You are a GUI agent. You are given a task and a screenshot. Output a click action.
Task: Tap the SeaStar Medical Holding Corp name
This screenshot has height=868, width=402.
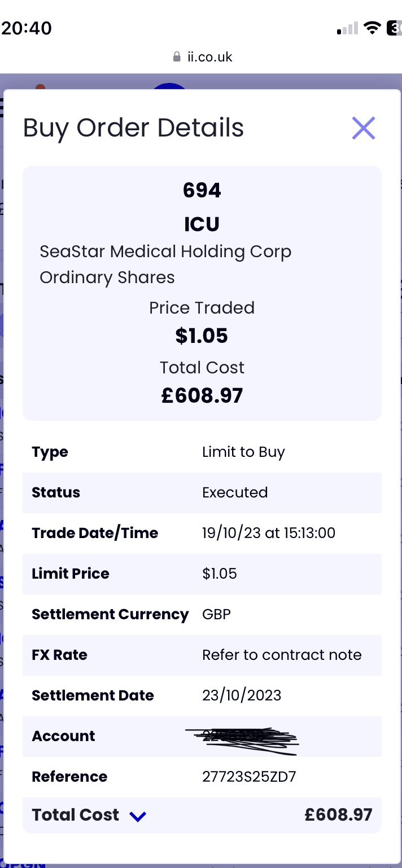click(x=165, y=252)
